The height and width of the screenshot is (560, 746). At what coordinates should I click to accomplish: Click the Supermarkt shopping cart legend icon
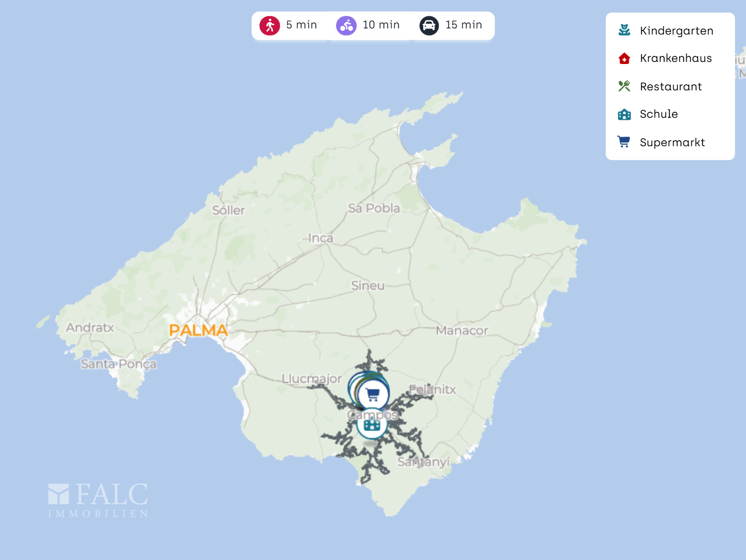coord(624,142)
